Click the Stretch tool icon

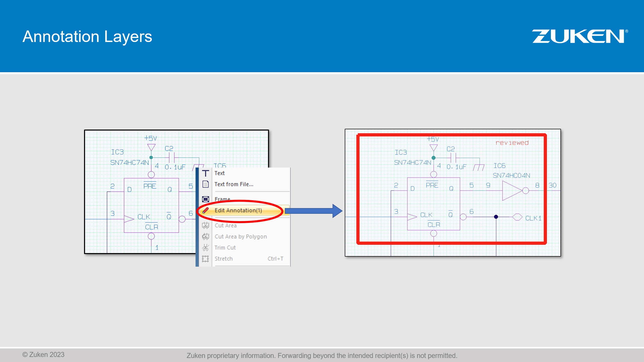pyautogui.click(x=205, y=259)
